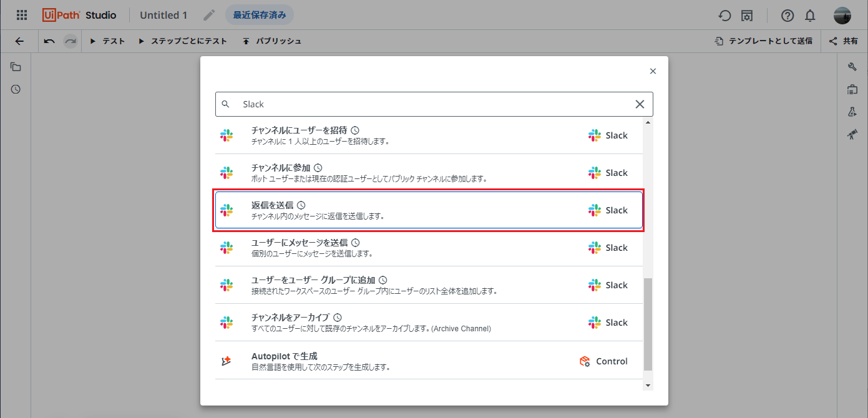Open the help question mark icon
This screenshot has height=418, width=868.
(x=788, y=16)
